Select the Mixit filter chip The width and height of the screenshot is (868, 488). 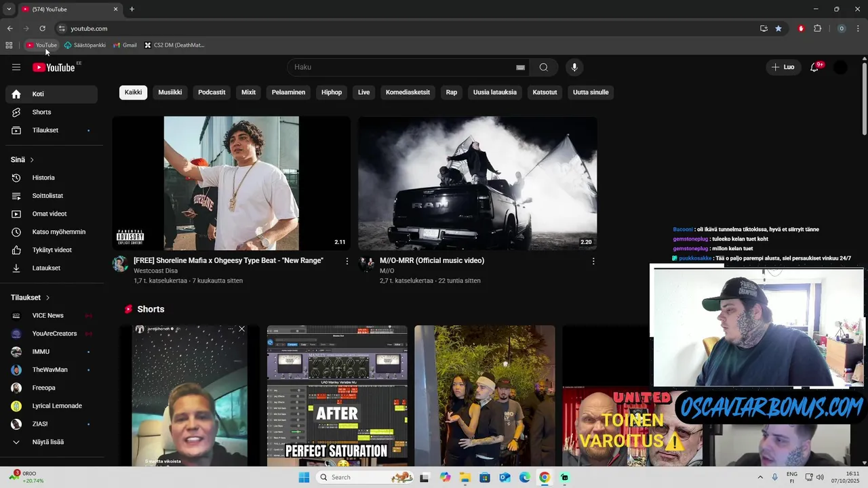click(x=249, y=92)
